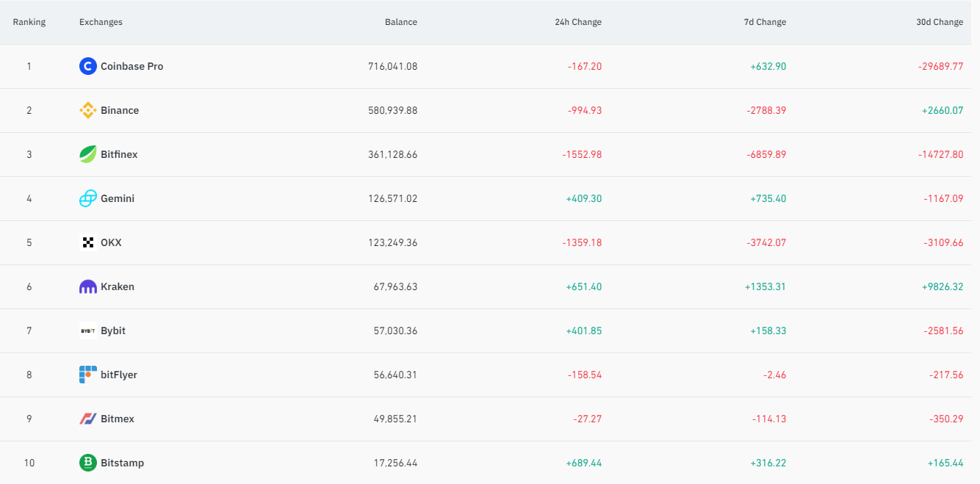Click the Coinbase Pro logo icon
The image size is (980, 484).
coord(88,66)
